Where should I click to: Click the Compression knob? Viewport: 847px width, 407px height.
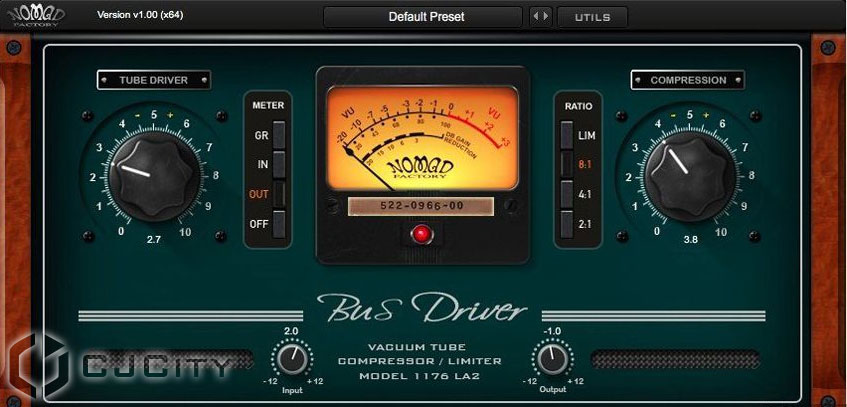click(690, 176)
